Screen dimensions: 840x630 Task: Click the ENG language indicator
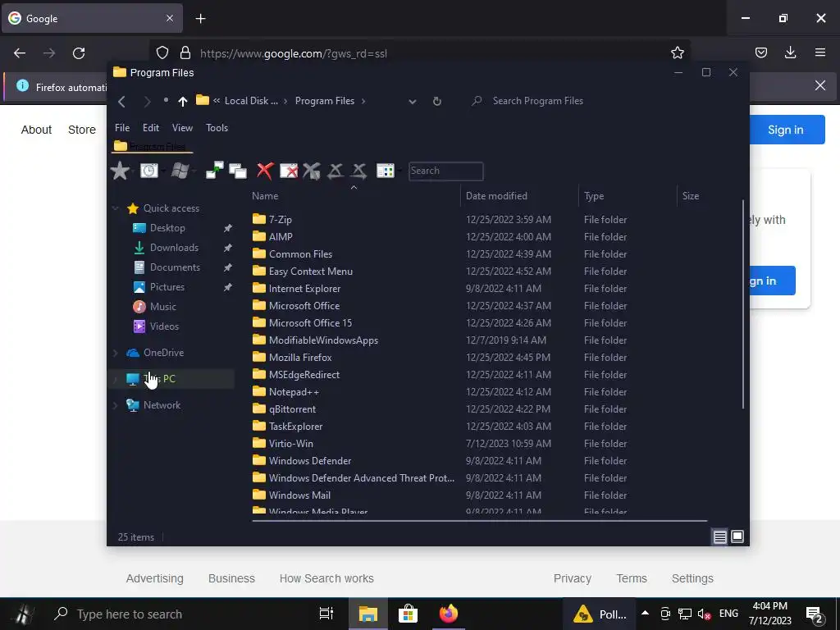click(x=728, y=614)
